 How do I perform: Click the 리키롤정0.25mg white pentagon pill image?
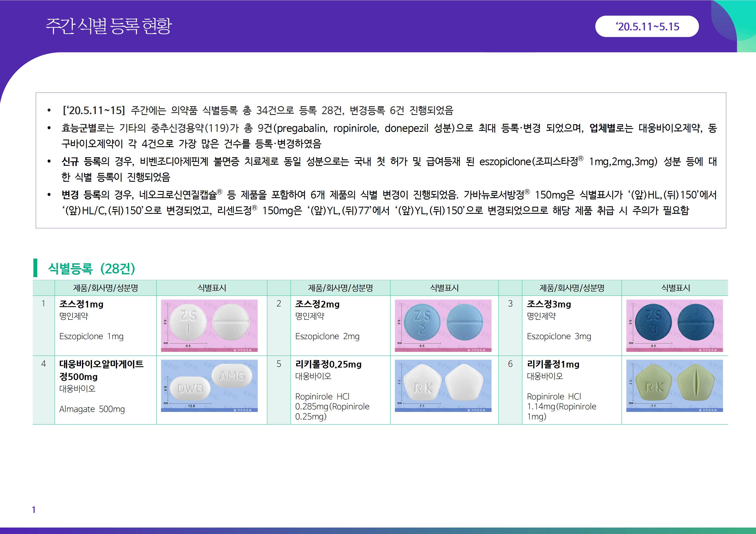click(x=443, y=386)
